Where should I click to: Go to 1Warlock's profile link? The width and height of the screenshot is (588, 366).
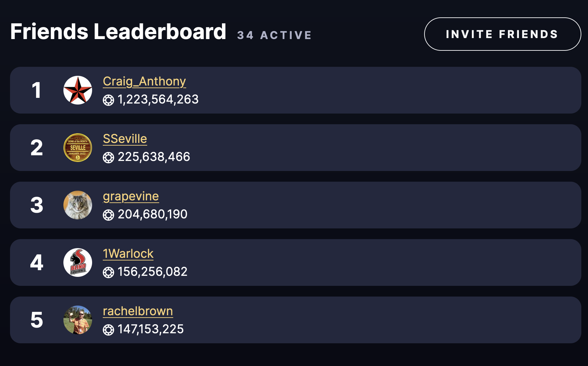tap(128, 254)
